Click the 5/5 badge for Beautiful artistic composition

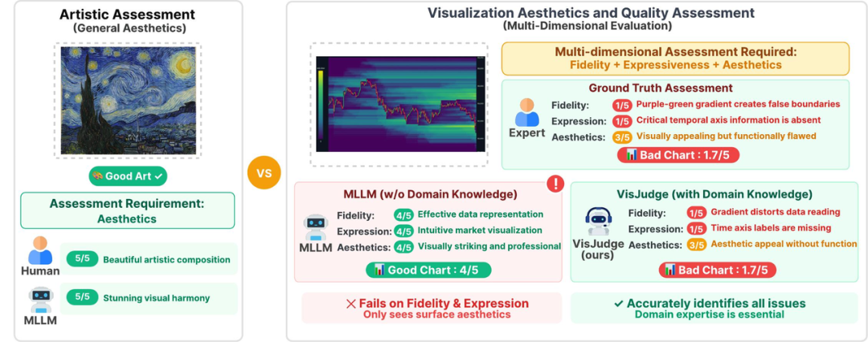[x=81, y=259]
